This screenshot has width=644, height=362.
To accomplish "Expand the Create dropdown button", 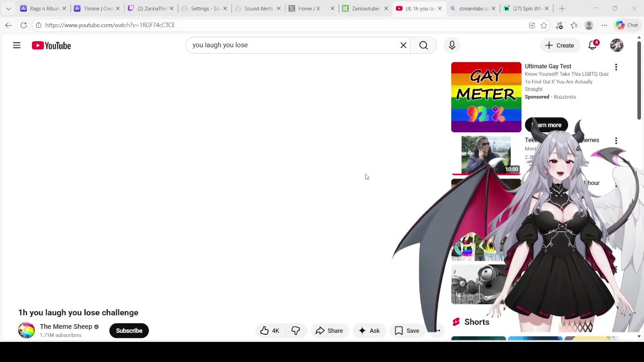I will coord(559,45).
